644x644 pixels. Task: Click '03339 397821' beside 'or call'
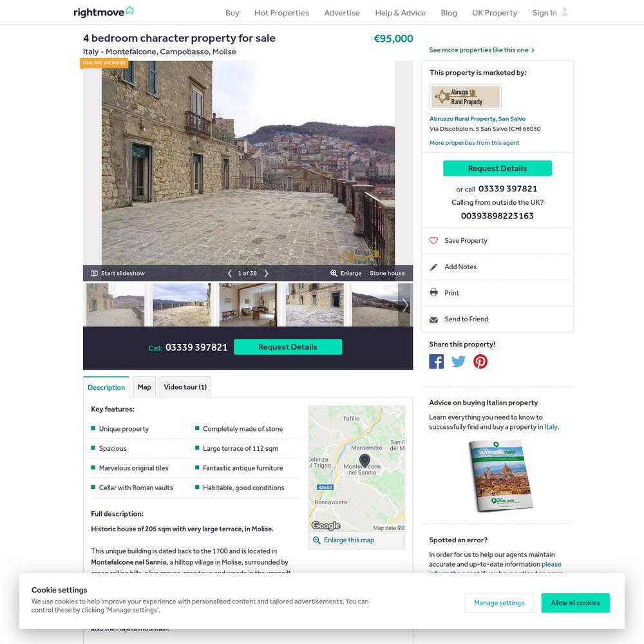(x=507, y=189)
